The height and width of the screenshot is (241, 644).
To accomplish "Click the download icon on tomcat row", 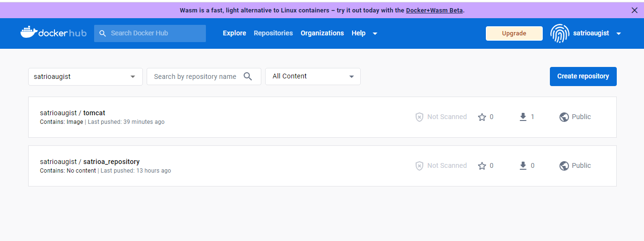I will click(523, 117).
